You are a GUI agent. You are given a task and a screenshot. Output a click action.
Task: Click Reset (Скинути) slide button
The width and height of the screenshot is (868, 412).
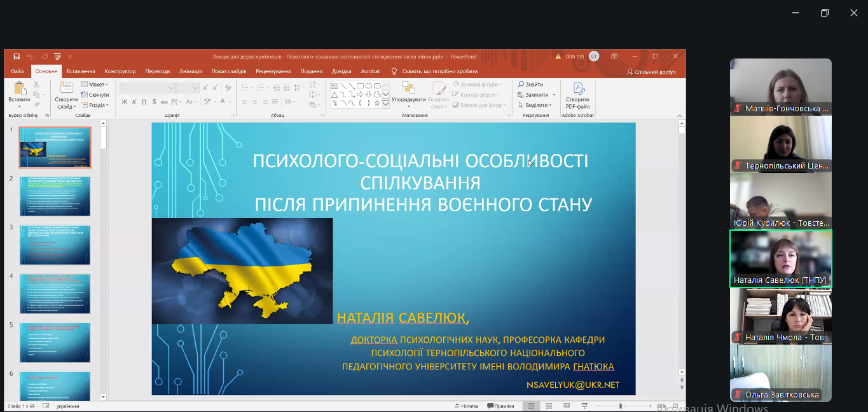click(95, 95)
